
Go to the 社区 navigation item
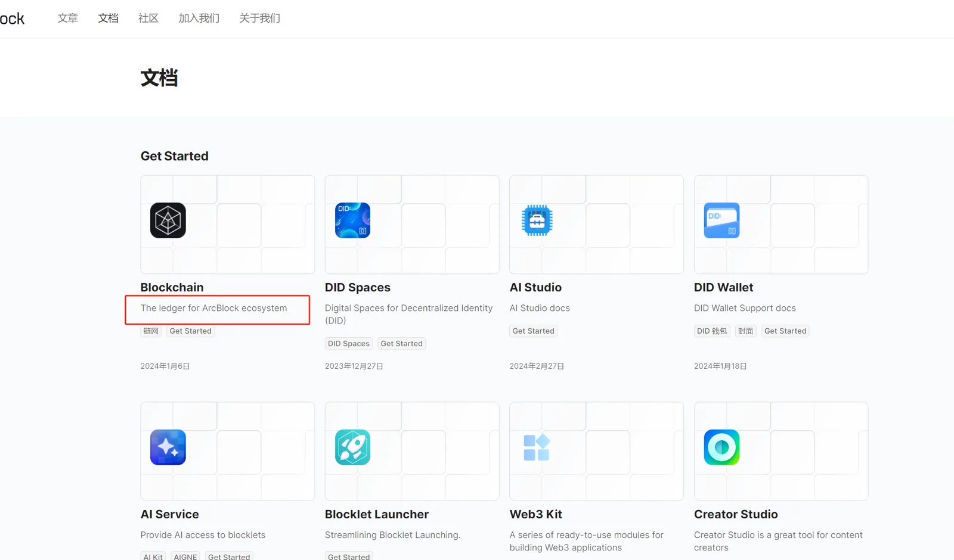[148, 18]
